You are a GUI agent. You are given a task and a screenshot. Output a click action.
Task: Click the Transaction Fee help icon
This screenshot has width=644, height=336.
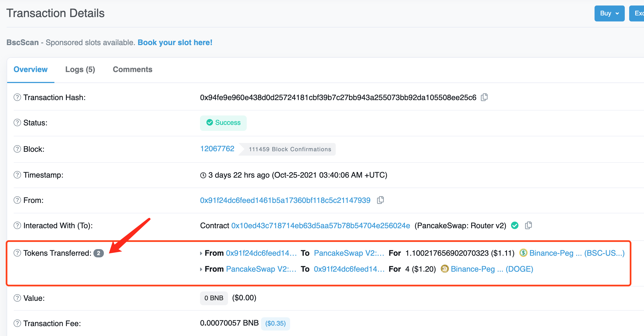17,323
